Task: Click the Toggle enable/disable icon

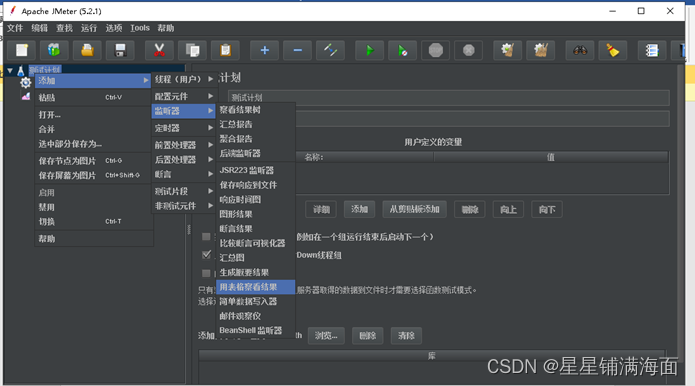Action: 330,51
